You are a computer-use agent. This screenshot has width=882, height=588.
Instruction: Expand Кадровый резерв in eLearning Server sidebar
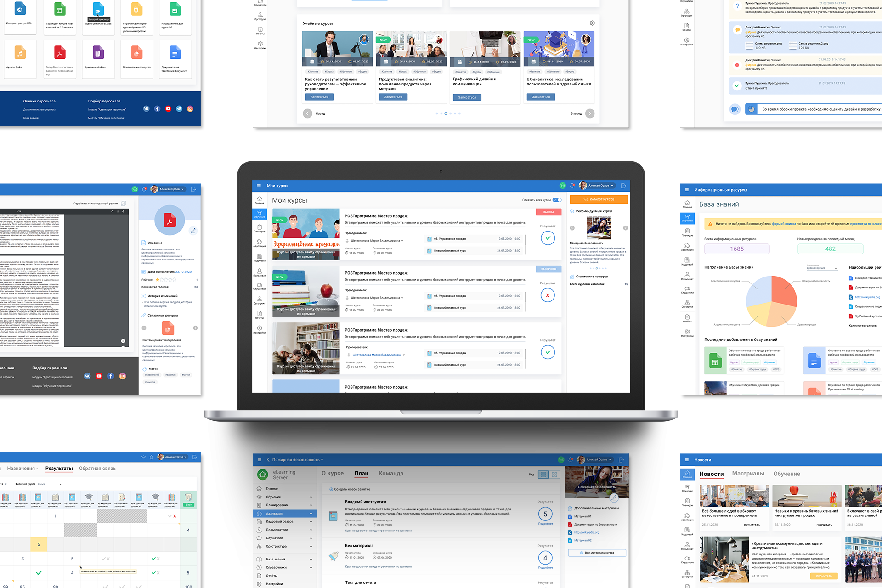pos(311,522)
